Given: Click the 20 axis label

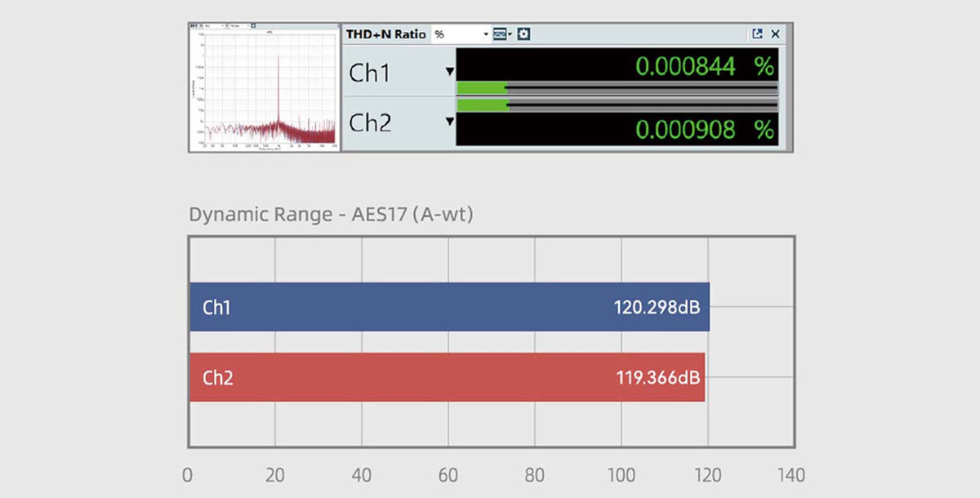Looking at the screenshot, I should [275, 476].
